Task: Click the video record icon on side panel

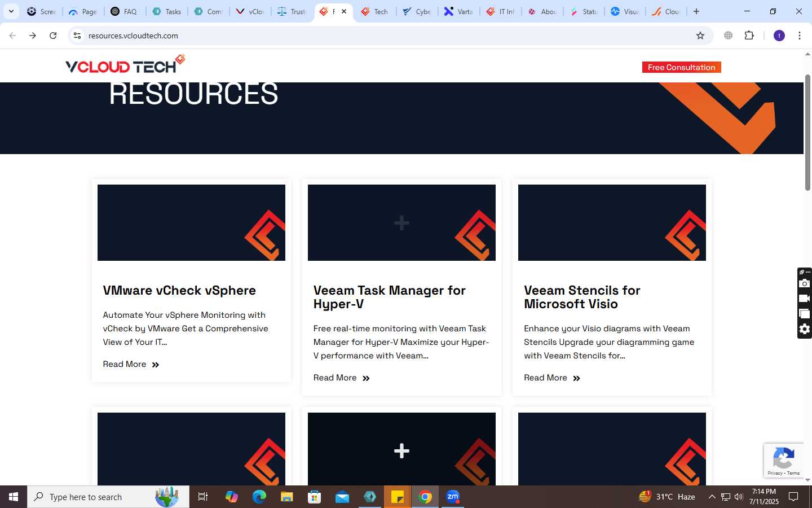Action: coord(805,299)
